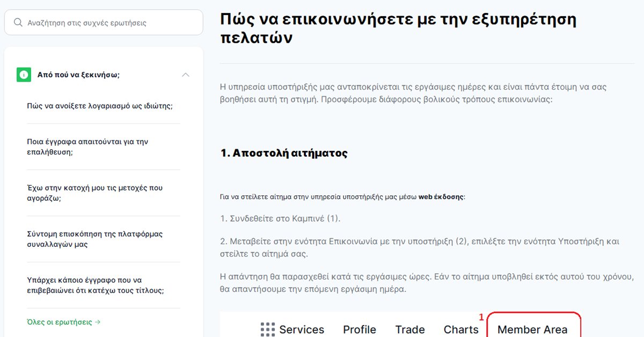Click the step starting Μεταβείτε στην ενότητα Επικοινωνία

point(420,247)
